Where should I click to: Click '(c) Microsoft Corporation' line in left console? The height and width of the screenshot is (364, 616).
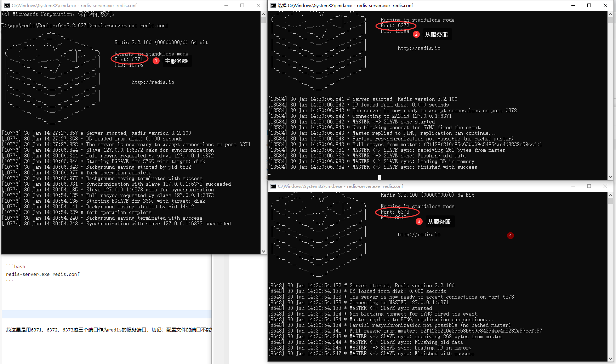[x=58, y=14]
